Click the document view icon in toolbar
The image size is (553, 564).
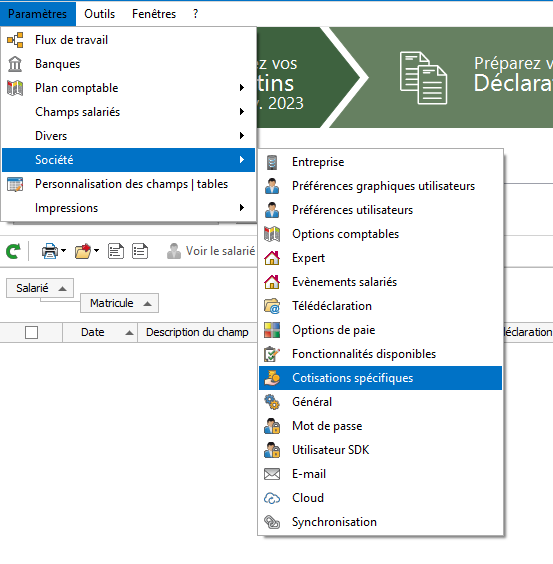pyautogui.click(x=116, y=251)
